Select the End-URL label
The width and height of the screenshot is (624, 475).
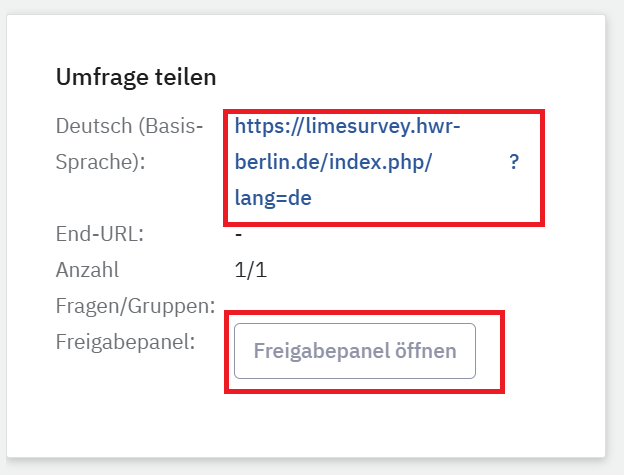pyautogui.click(x=100, y=234)
